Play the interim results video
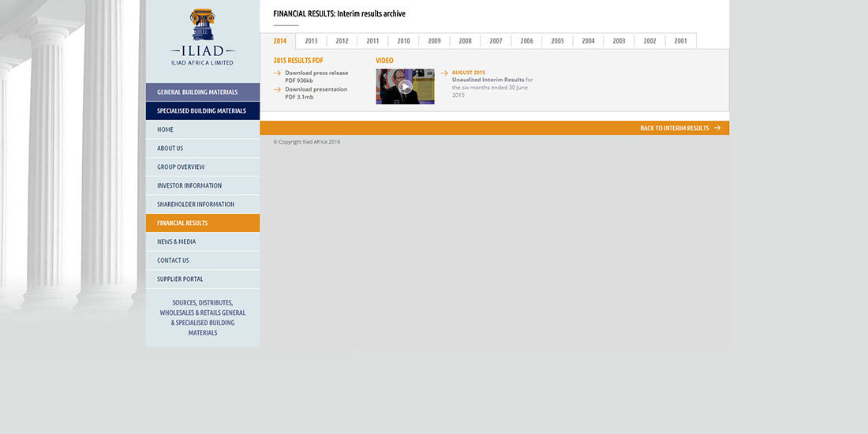This screenshot has width=868, height=434. pyautogui.click(x=405, y=87)
